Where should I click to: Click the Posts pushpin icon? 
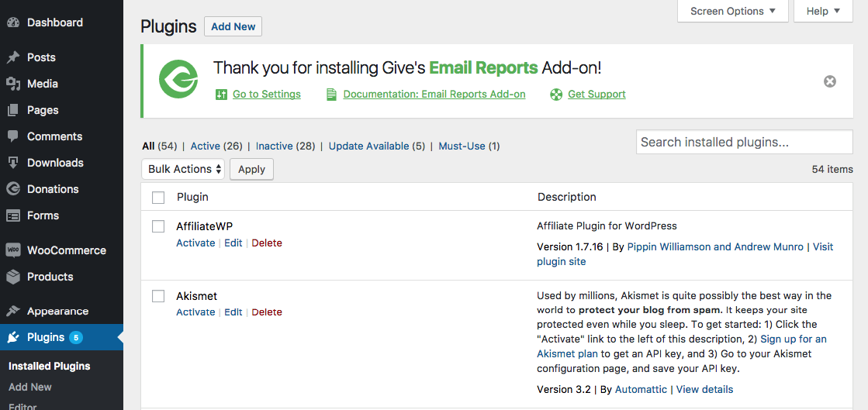click(x=13, y=57)
